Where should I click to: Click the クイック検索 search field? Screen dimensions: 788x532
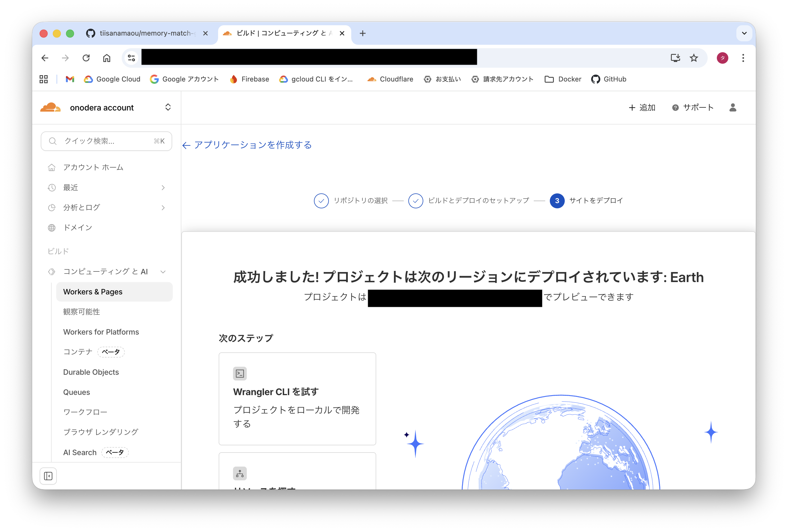106,141
